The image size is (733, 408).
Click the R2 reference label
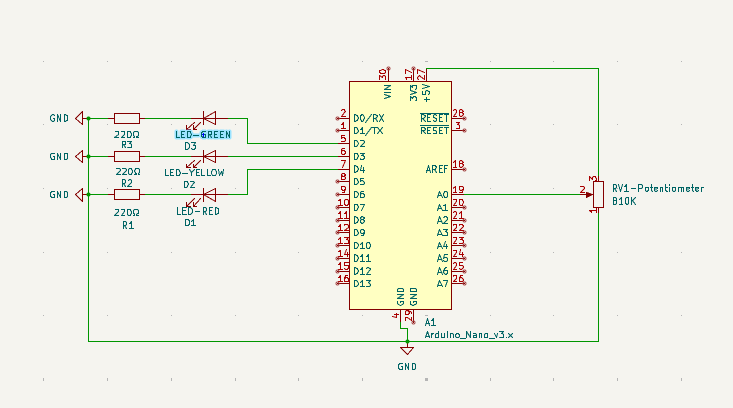coord(127,183)
